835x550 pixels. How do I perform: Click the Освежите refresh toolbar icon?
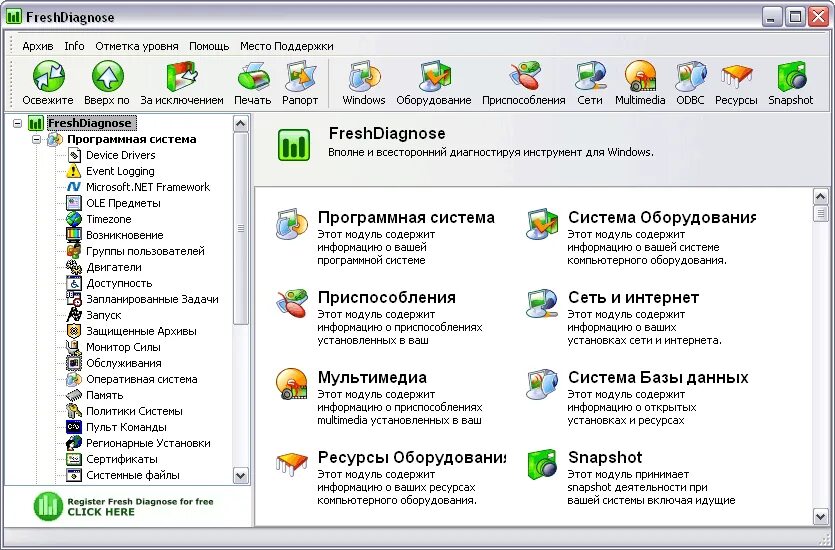point(48,76)
